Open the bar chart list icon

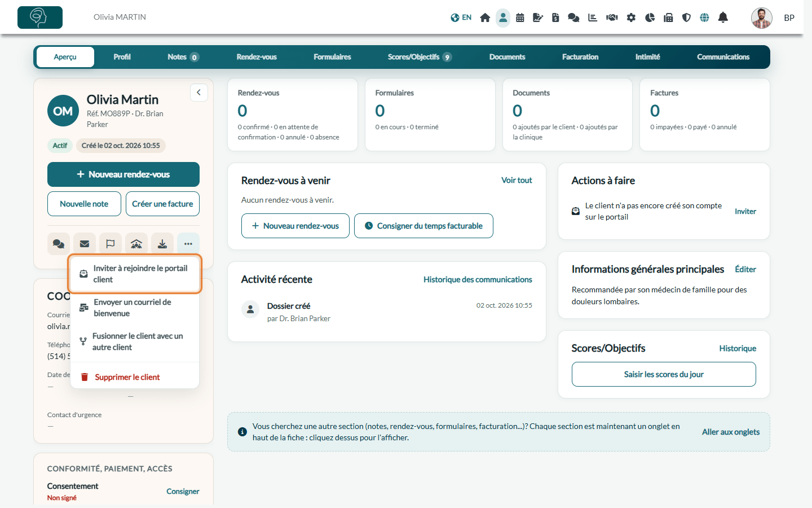[593, 17]
